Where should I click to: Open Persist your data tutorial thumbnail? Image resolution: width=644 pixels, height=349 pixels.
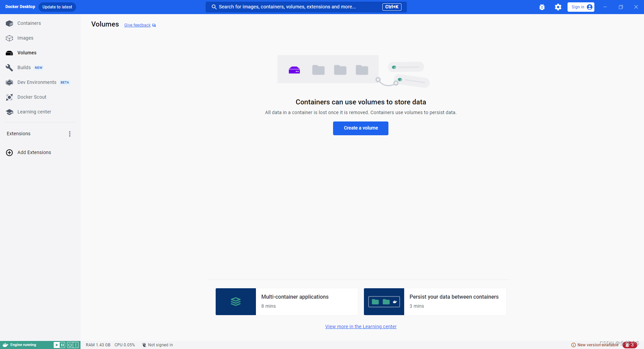(384, 302)
